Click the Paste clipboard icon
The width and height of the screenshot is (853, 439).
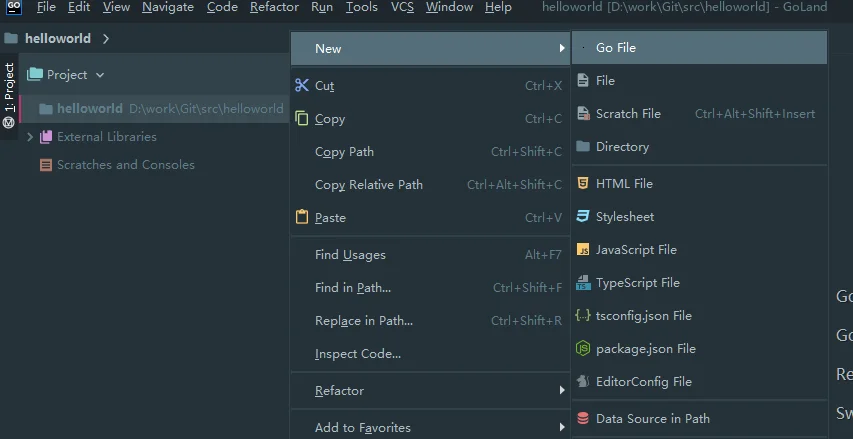click(x=301, y=217)
